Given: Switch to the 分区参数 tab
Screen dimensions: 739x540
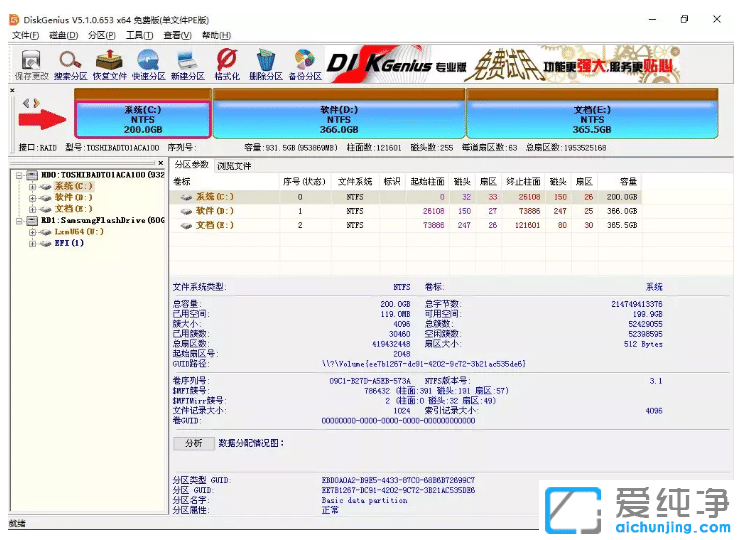Looking at the screenshot, I should [191, 164].
